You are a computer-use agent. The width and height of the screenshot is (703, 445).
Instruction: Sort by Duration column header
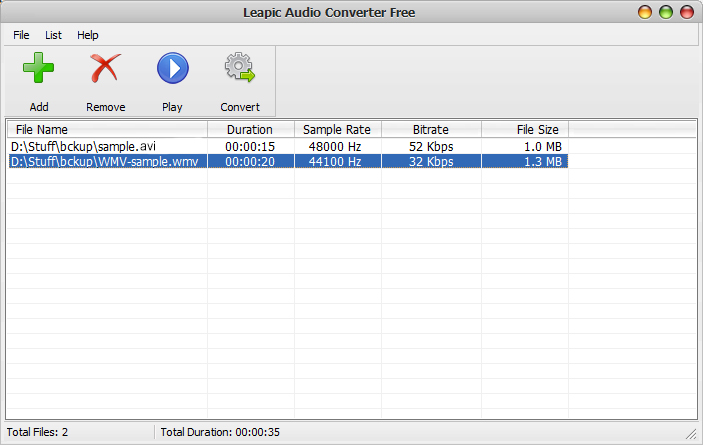(250, 130)
